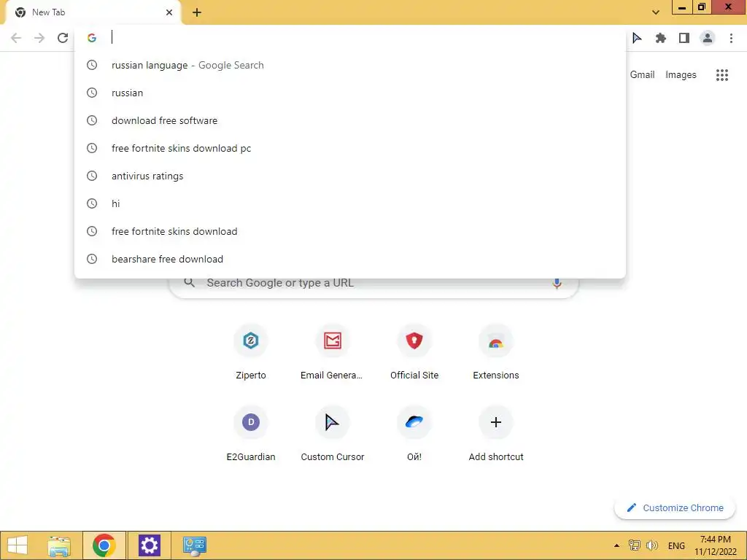
Task: Open a new tab with plus button
Action: (x=197, y=12)
